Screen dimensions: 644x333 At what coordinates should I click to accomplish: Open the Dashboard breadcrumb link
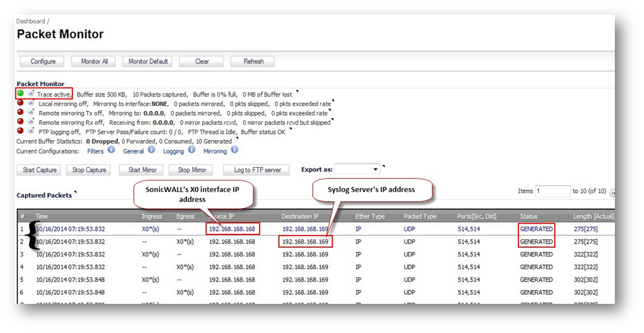tap(31, 22)
